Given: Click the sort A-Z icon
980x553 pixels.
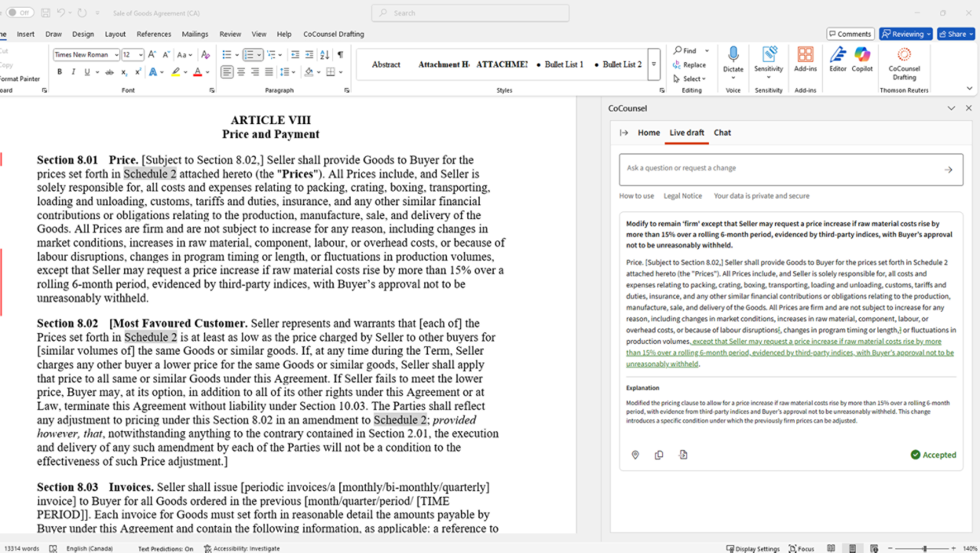Looking at the screenshot, I should 325,55.
